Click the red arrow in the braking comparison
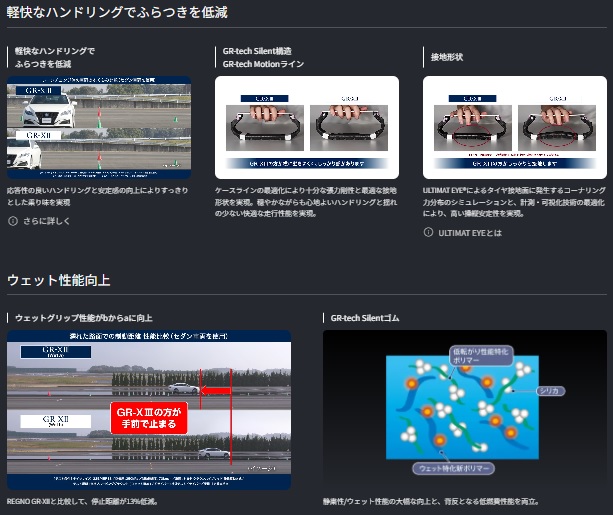This screenshot has height=515, width=613. click(x=216, y=391)
